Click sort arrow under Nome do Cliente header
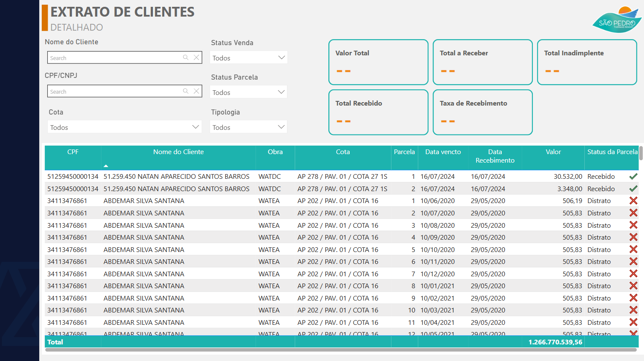This screenshot has height=361, width=644. point(106,166)
